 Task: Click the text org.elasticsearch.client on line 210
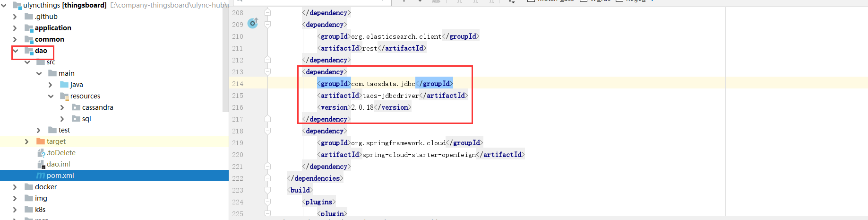pyautogui.click(x=396, y=36)
